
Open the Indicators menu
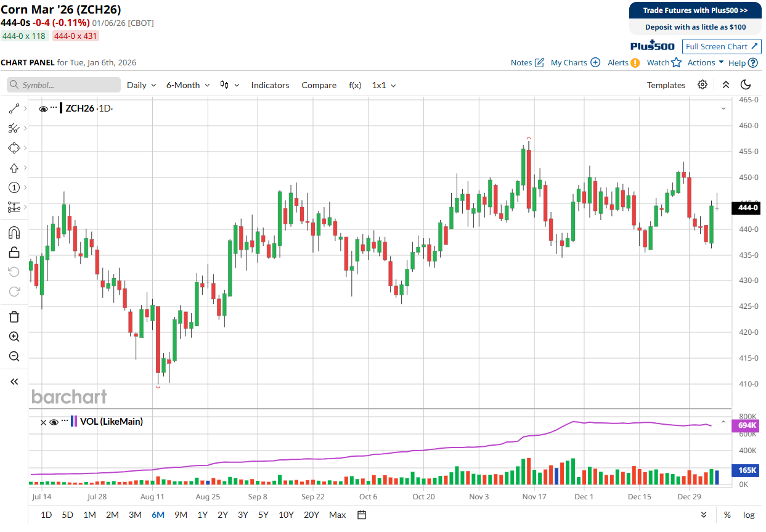(x=270, y=85)
